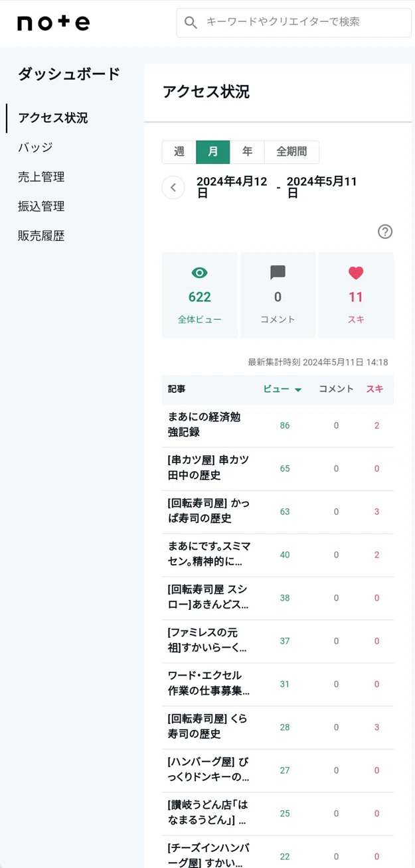Open 振込管理 in the sidebar
Viewport: 415px width, 868px height.
41,206
